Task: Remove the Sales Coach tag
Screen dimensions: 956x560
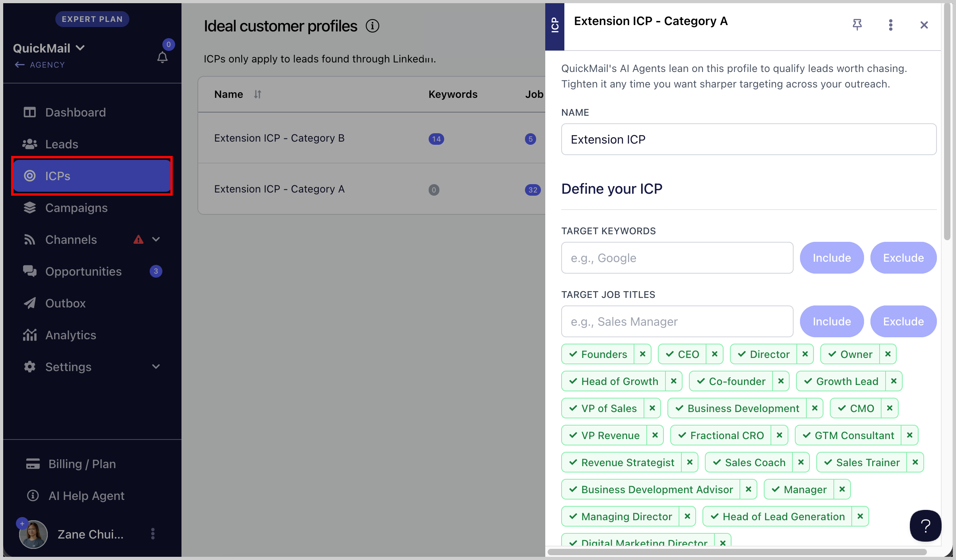Action: tap(801, 462)
